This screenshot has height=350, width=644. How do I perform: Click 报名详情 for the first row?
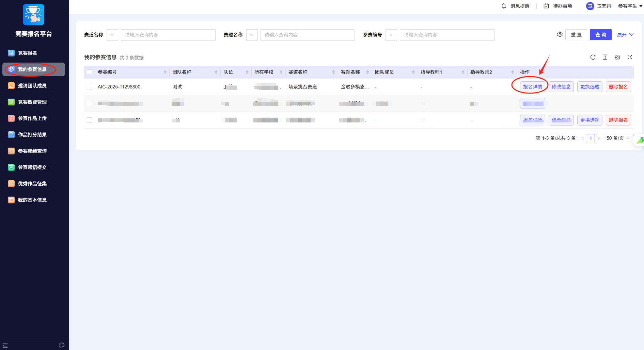click(x=532, y=87)
